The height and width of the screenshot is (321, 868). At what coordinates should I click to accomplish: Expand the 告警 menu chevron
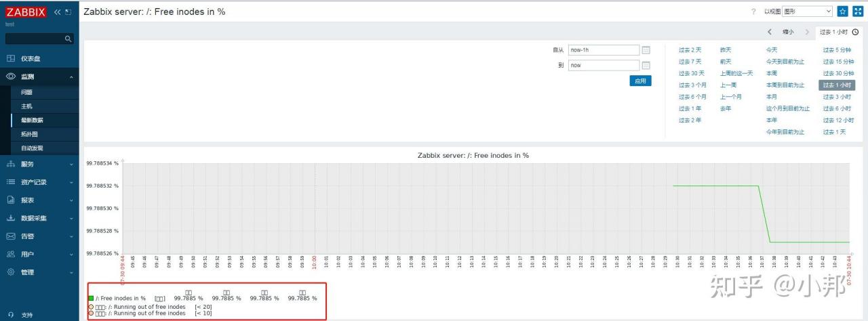pos(71,237)
